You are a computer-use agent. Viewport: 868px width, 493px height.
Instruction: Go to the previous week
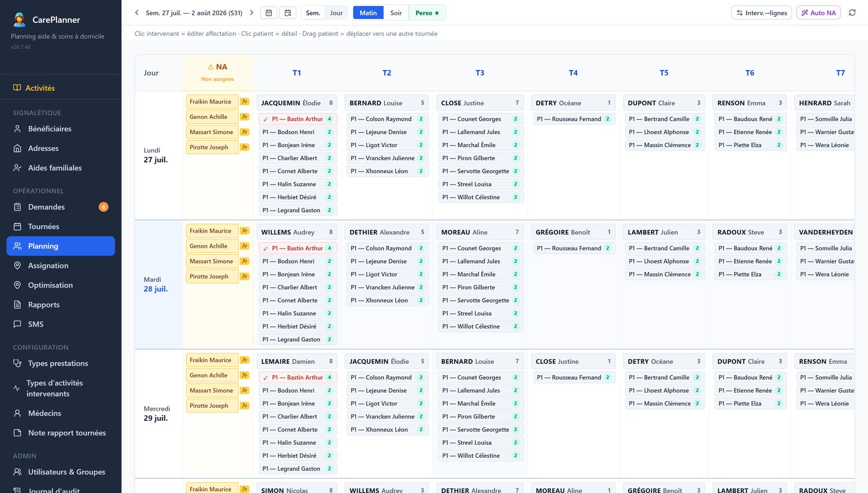(x=137, y=12)
